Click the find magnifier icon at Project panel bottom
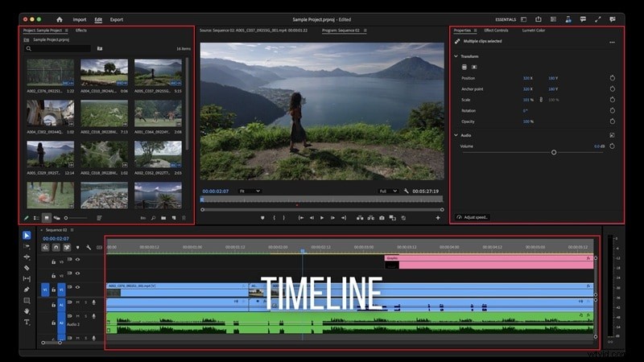Image resolution: width=644 pixels, height=362 pixels. tap(153, 218)
